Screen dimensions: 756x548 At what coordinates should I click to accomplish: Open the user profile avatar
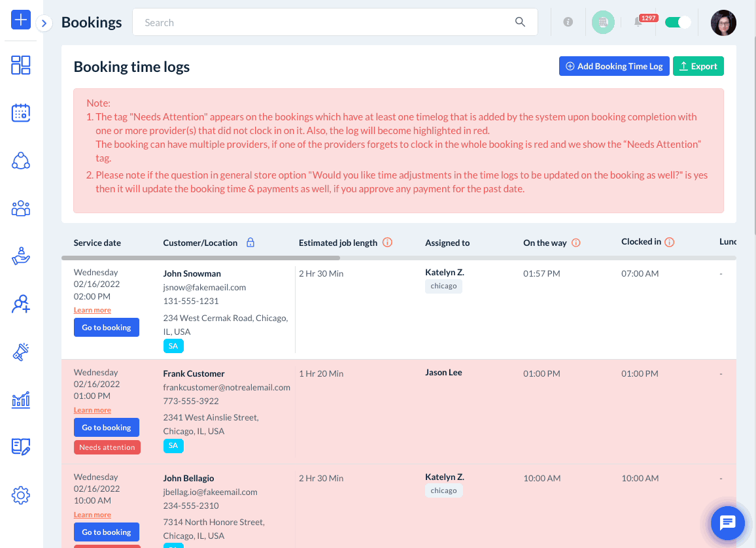pyautogui.click(x=723, y=23)
